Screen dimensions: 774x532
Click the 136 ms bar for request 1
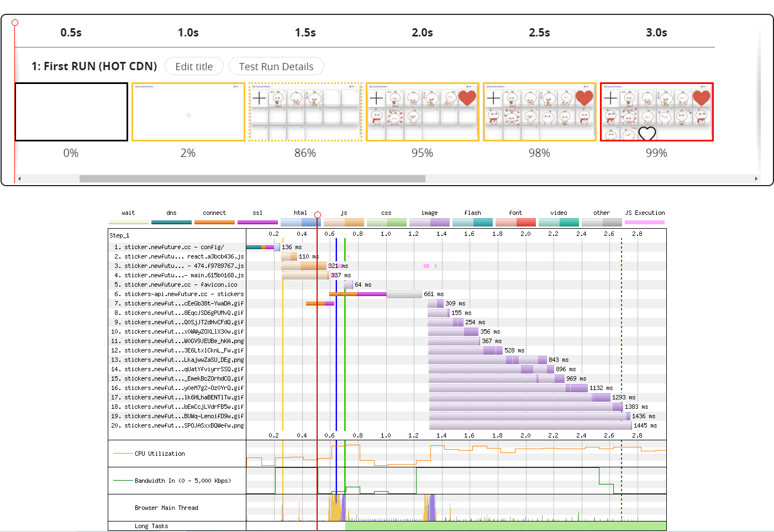pyautogui.click(x=263, y=247)
